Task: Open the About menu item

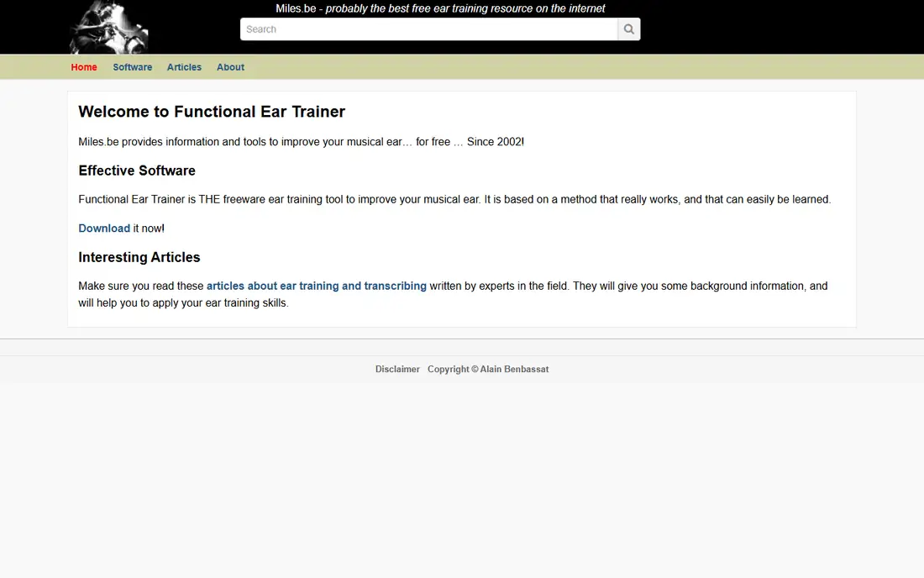Action: (x=230, y=67)
